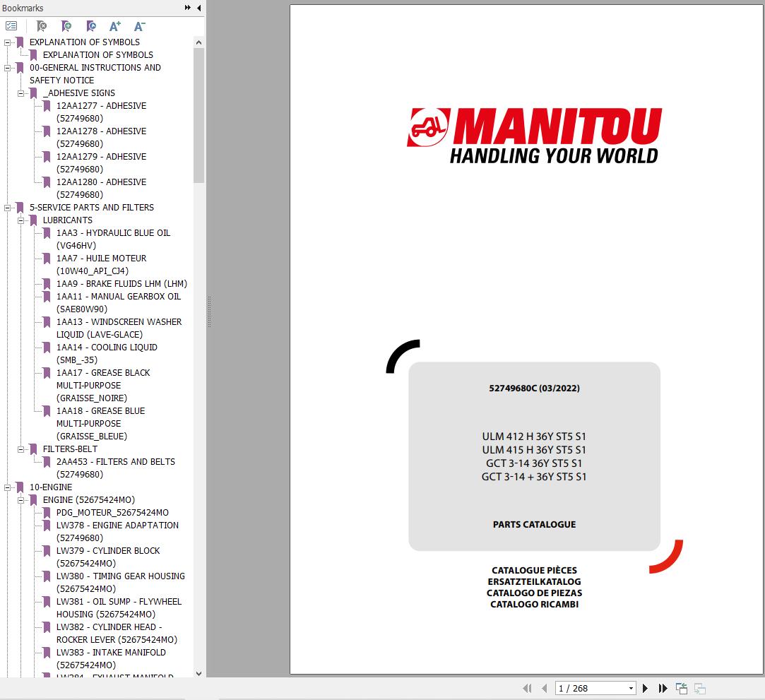
Task: Click the bookmarks vertical scrollbar thumb
Action: tap(198, 115)
